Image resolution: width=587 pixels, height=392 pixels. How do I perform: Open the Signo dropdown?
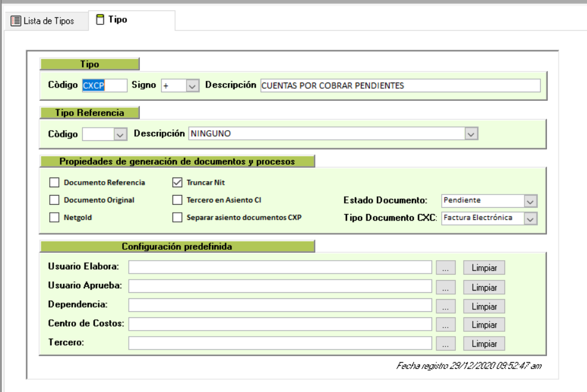pyautogui.click(x=192, y=86)
